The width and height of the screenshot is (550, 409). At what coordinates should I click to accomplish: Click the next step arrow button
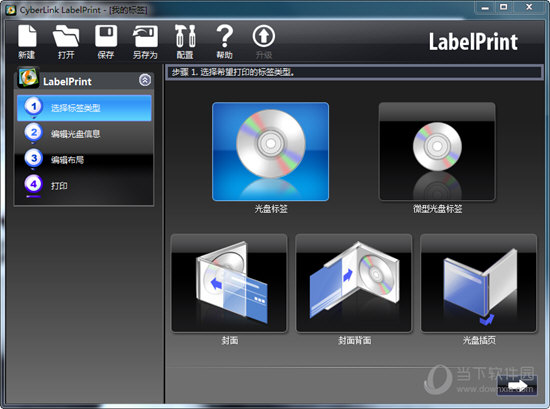click(517, 385)
